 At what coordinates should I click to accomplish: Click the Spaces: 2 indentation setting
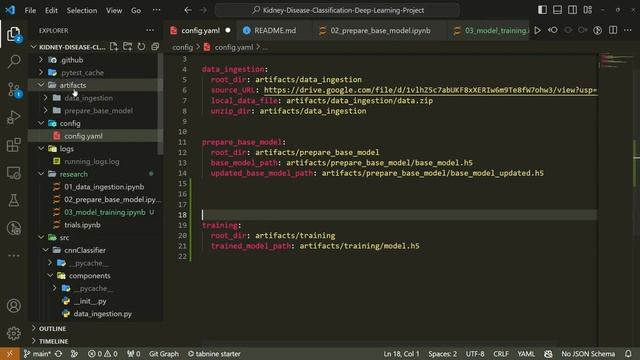442,353
